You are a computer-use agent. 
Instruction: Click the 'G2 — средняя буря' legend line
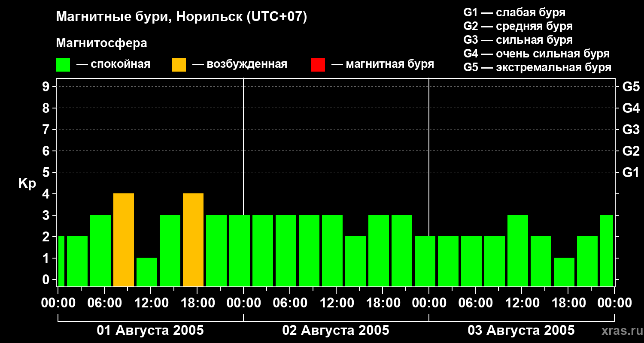point(518,26)
